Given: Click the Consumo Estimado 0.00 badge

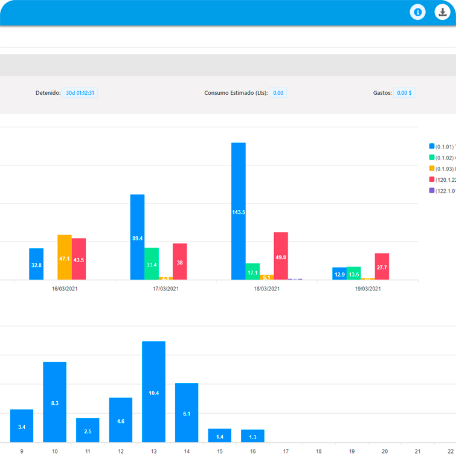Looking at the screenshot, I should [278, 93].
